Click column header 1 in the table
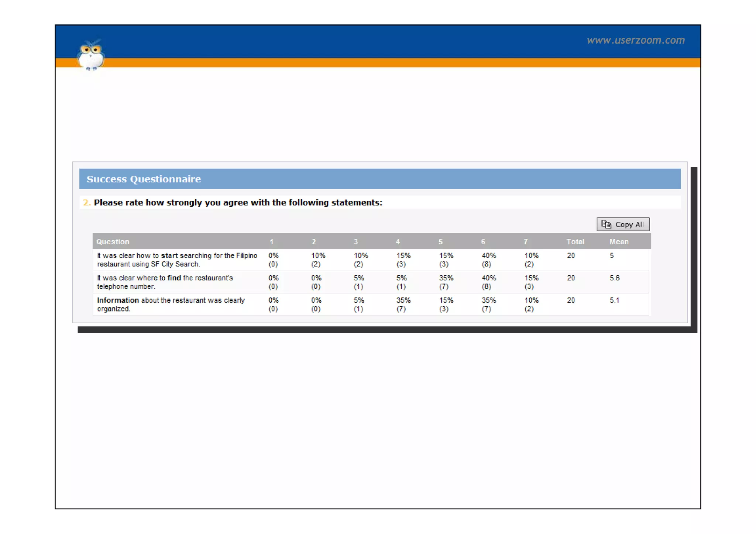Screen dimensions: 756x534 pos(272,242)
